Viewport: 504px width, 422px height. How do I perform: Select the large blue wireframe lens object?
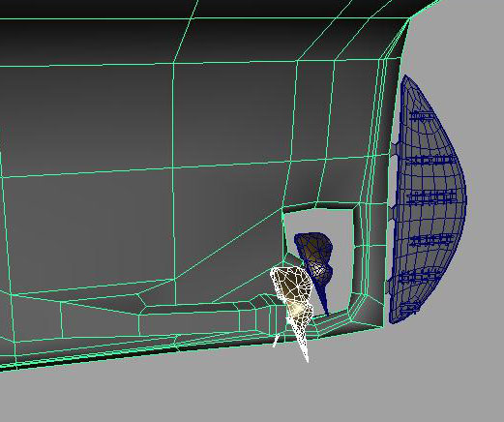428,200
